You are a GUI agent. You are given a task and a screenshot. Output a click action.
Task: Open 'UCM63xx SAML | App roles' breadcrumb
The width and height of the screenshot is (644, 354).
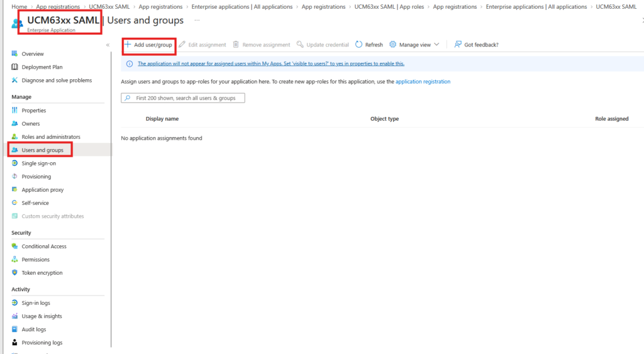[389, 6]
